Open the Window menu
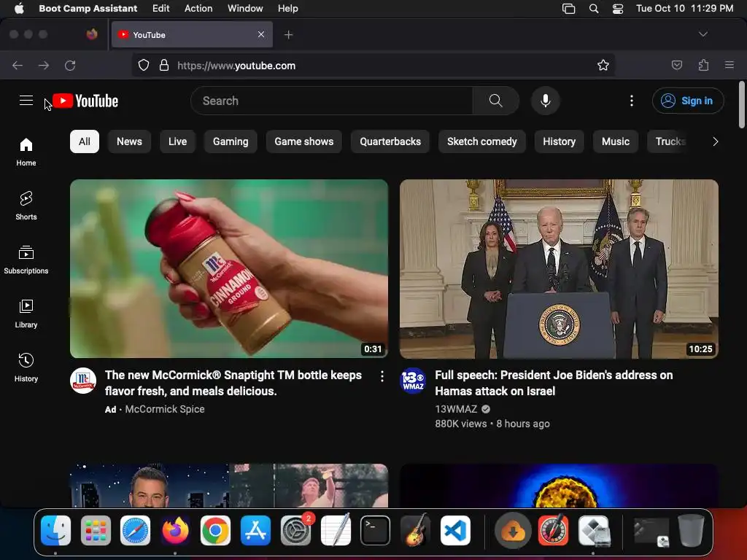Image resolution: width=747 pixels, height=560 pixels. (x=245, y=8)
